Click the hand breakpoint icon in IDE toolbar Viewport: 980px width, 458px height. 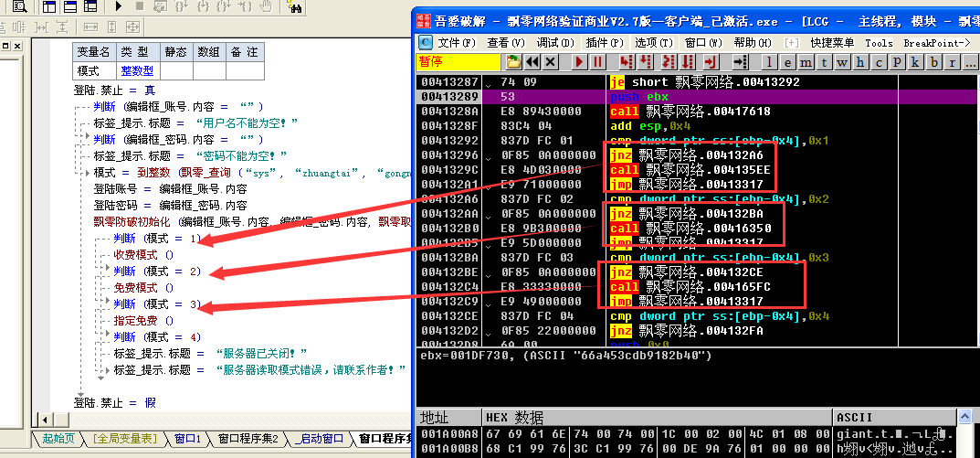click(267, 7)
